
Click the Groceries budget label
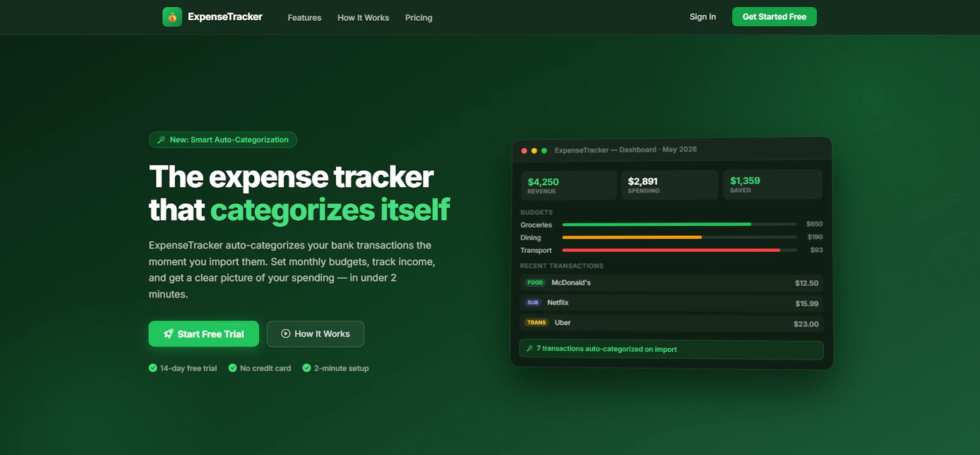pos(536,225)
